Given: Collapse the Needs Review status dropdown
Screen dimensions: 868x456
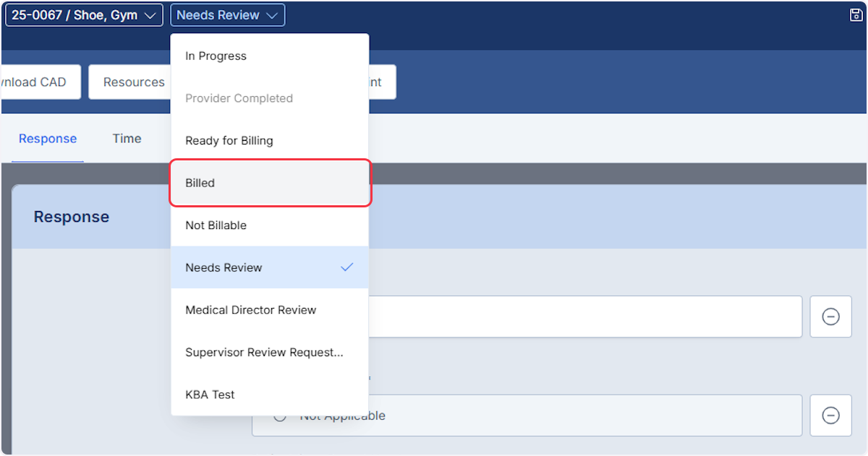Looking at the screenshot, I should coord(228,15).
